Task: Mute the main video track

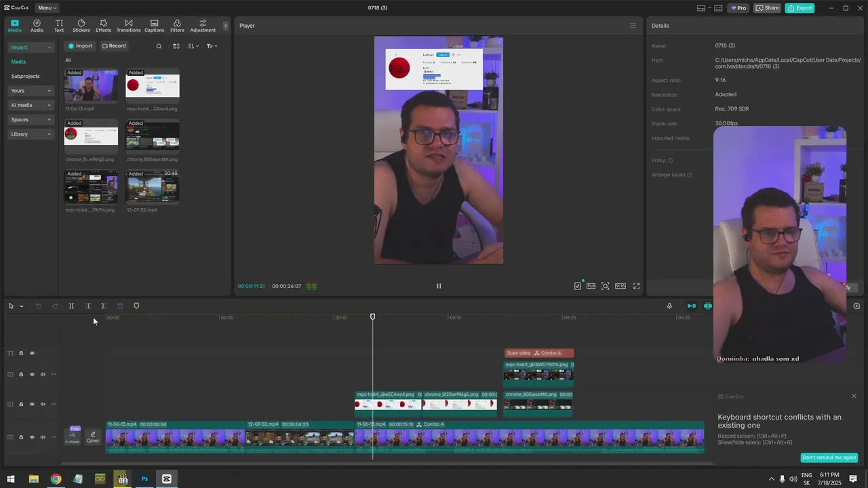Action: (x=43, y=437)
